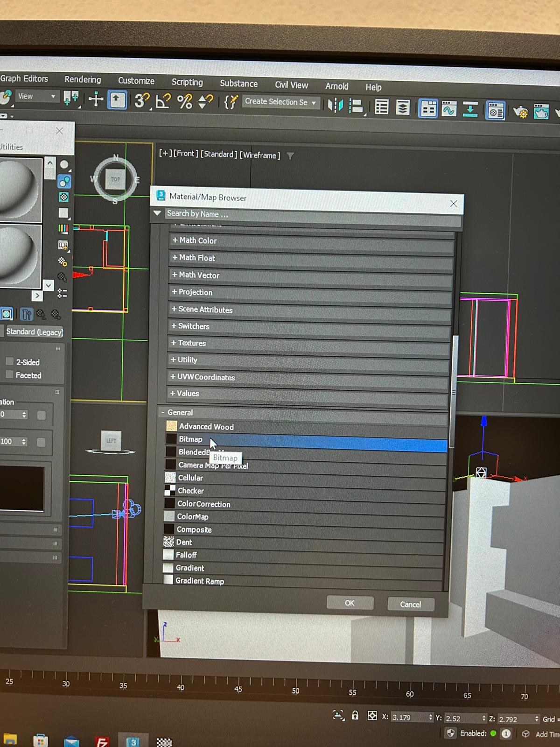Image resolution: width=560 pixels, height=747 pixels.
Task: Open the Material/Map Navigator icon
Action: point(62,293)
